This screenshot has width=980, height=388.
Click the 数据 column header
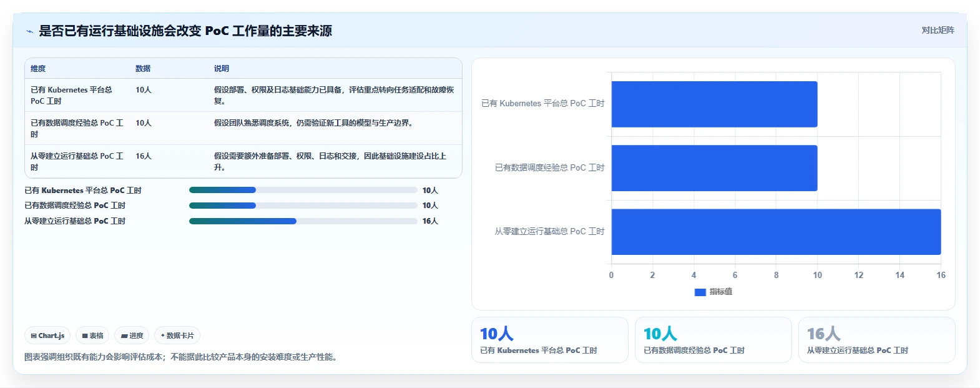(x=143, y=69)
